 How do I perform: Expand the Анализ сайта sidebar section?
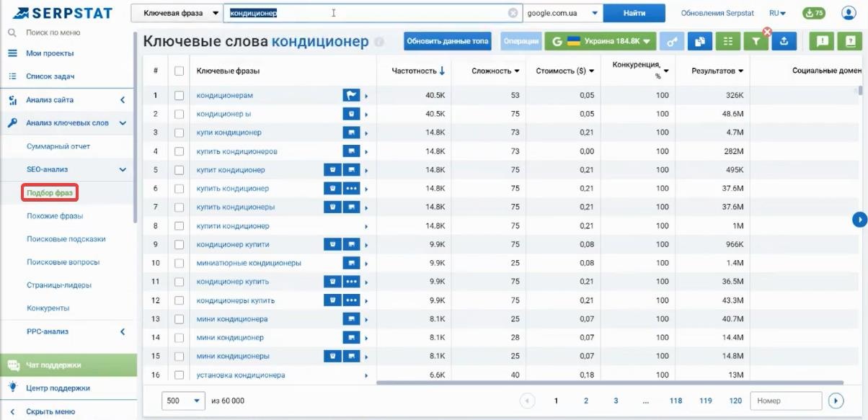pyautogui.click(x=123, y=100)
